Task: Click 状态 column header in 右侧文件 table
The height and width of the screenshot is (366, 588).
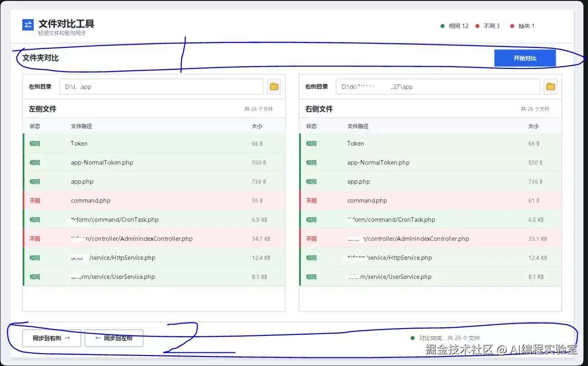Action: [x=312, y=126]
